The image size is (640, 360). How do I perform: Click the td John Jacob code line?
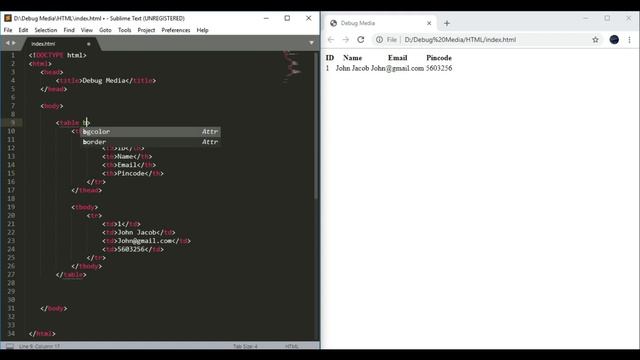point(139,233)
